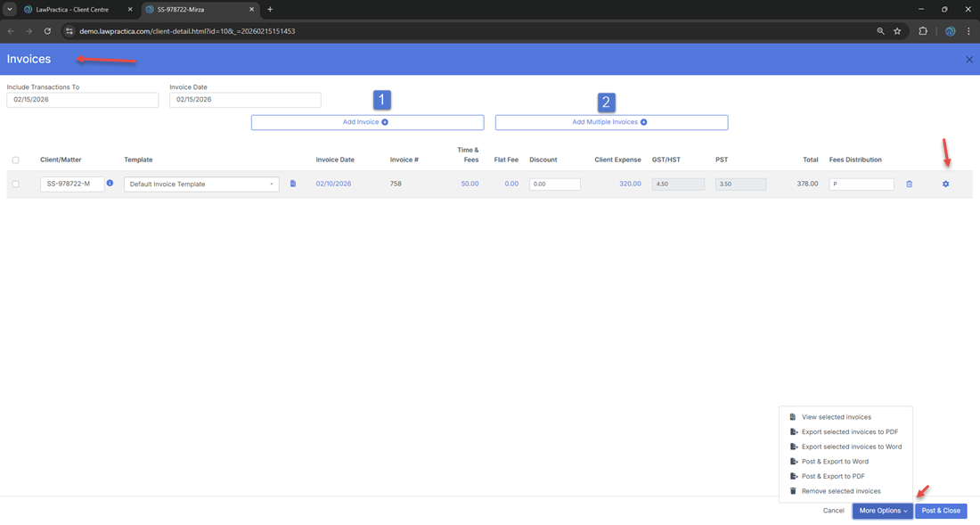The image size is (980, 525).
Task: Click info icon next to SS-978722-M
Action: [110, 183]
